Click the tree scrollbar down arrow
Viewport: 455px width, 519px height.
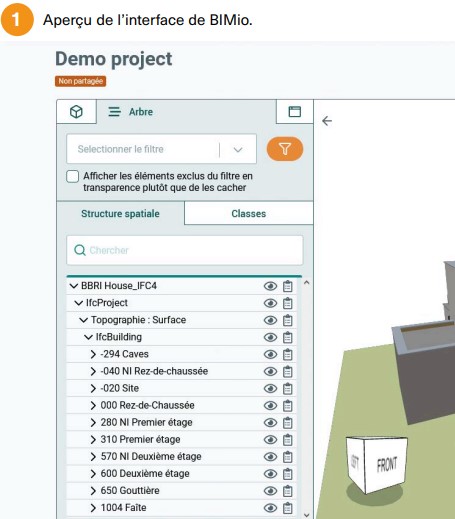click(x=307, y=515)
